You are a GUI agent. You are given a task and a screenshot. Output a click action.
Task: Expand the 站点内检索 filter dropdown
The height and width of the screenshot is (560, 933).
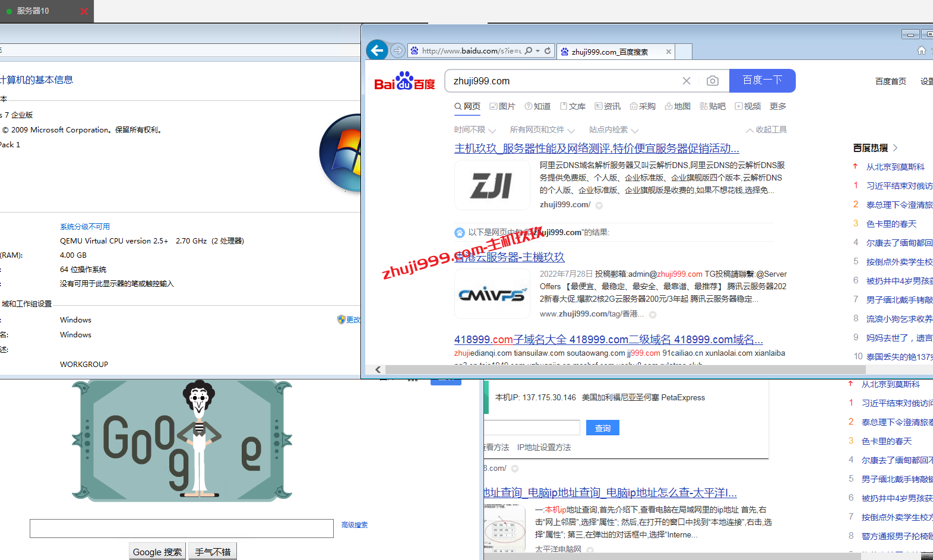tap(613, 129)
